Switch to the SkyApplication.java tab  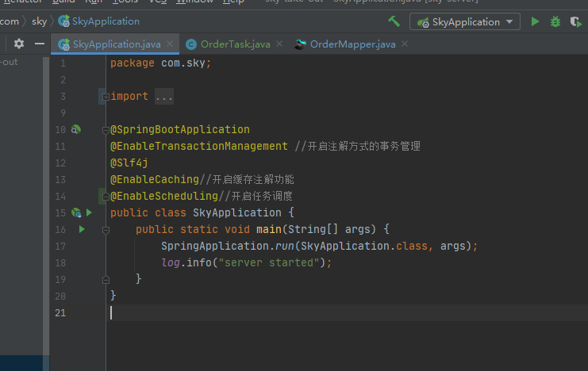coord(116,44)
